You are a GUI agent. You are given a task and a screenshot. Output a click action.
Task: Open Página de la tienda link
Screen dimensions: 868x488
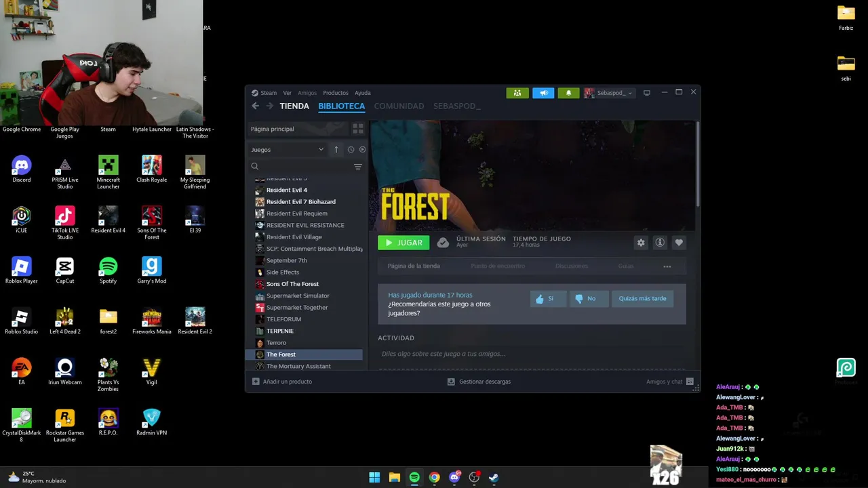coord(414,266)
